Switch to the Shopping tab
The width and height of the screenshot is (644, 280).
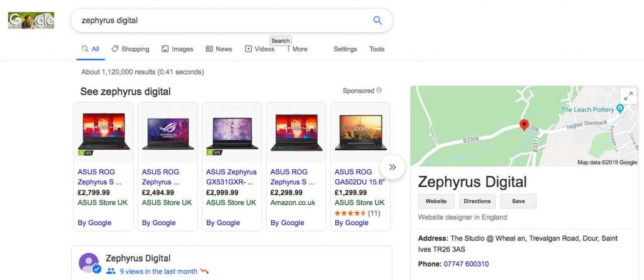point(130,49)
